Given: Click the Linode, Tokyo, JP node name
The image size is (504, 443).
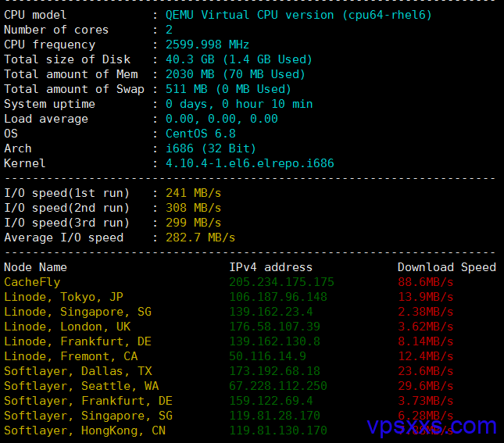Looking at the screenshot, I should point(63,297).
